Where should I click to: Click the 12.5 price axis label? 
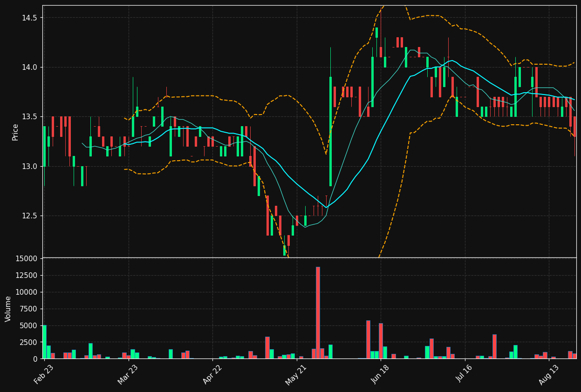pos(30,216)
